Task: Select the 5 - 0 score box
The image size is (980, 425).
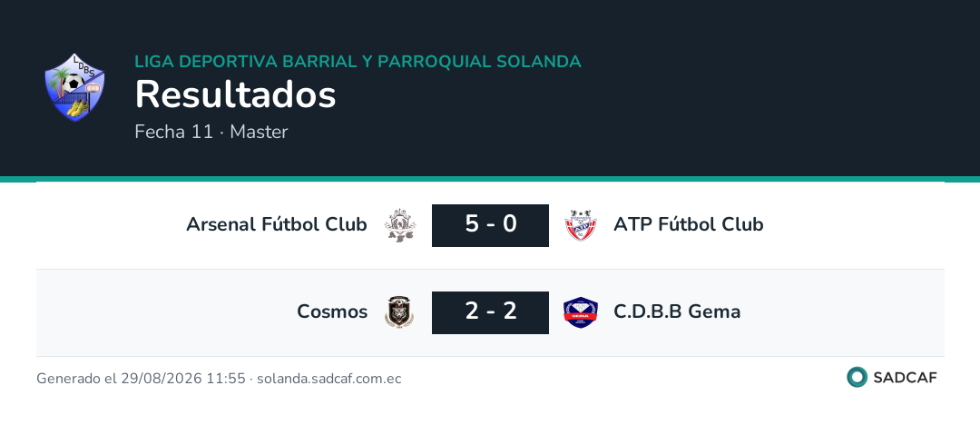Action: click(490, 225)
